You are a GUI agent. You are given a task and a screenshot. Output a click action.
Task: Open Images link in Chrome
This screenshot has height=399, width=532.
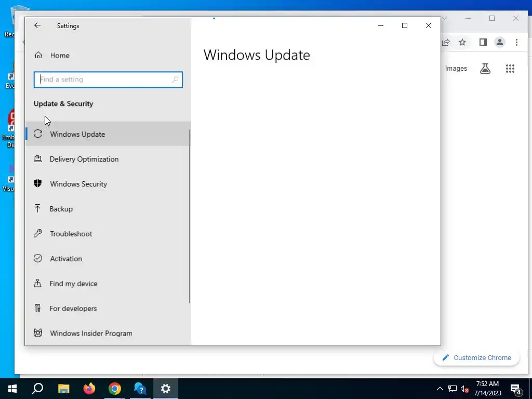(456, 69)
